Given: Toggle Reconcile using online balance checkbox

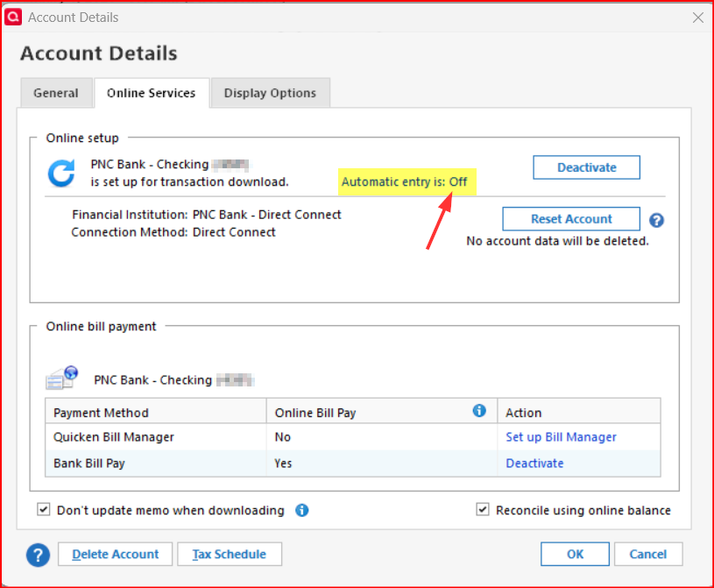Looking at the screenshot, I should click(483, 509).
